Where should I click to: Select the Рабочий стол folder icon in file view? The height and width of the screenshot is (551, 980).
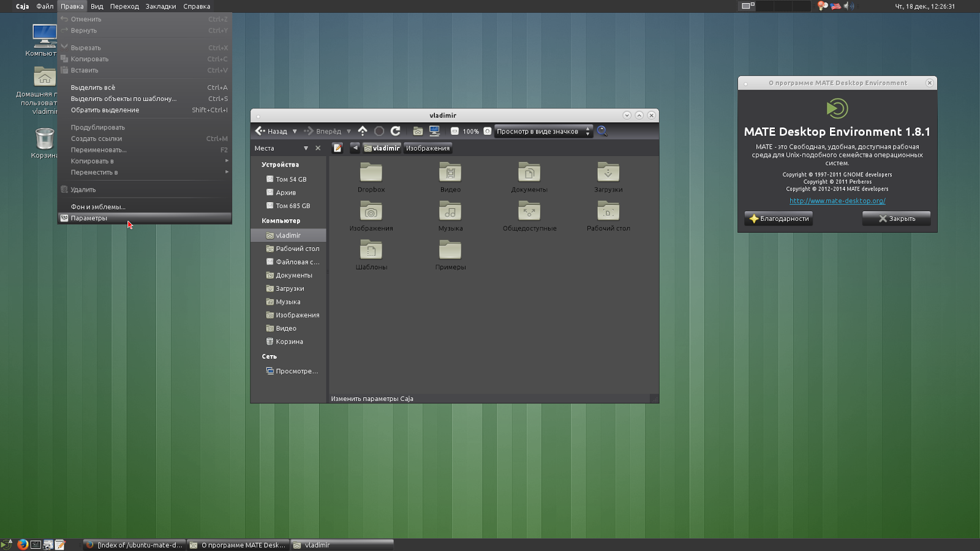tap(608, 211)
